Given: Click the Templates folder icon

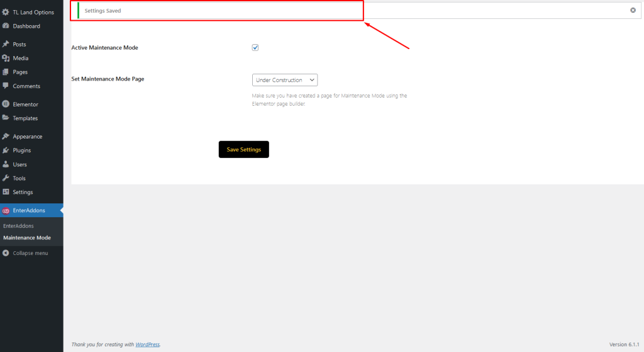Looking at the screenshot, I should pos(6,118).
